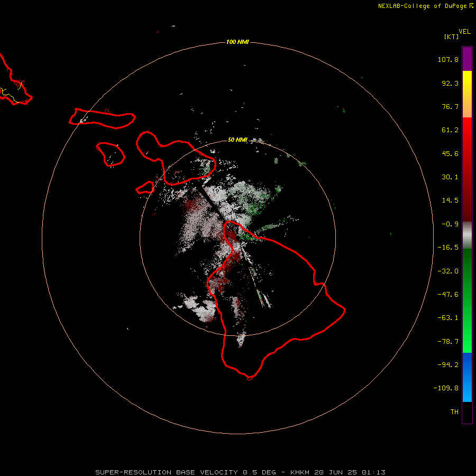Click the 61.2 velocity scale value

(450, 130)
